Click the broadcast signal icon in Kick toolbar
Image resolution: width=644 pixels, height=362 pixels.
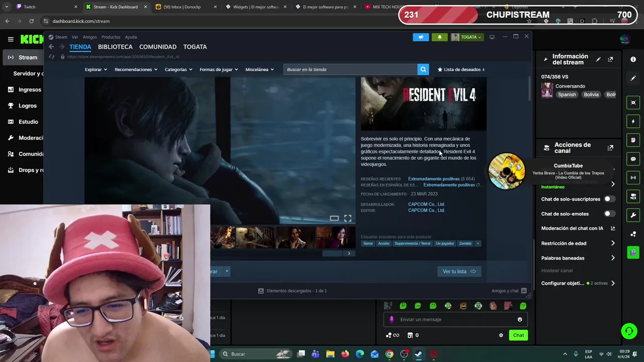coord(633,177)
